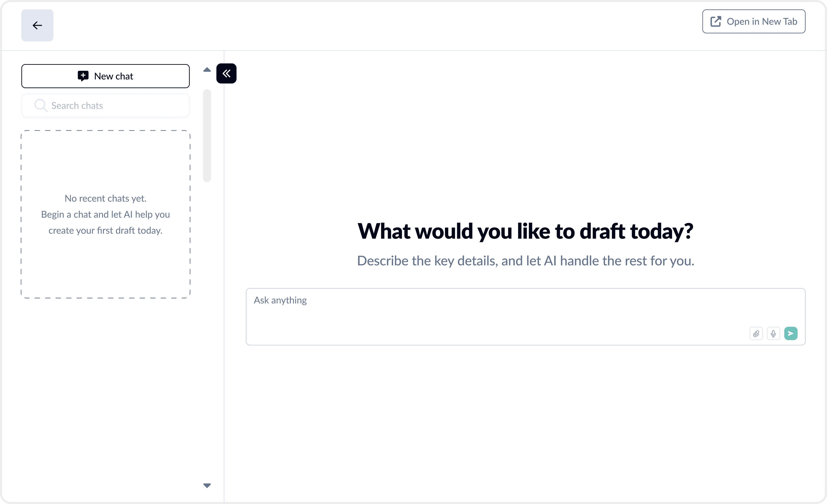Select the microphone voice input icon
Image resolution: width=827 pixels, height=504 pixels.
[x=774, y=333]
